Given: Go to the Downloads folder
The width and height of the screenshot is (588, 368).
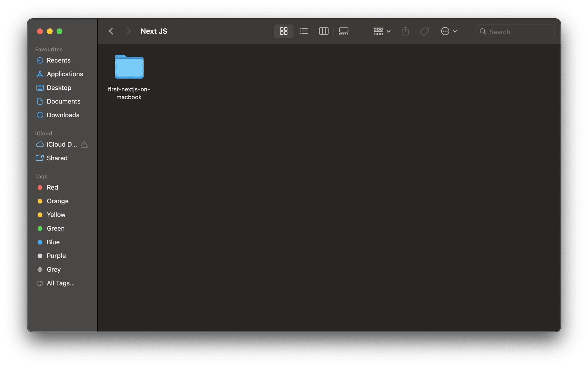Looking at the screenshot, I should pos(63,115).
